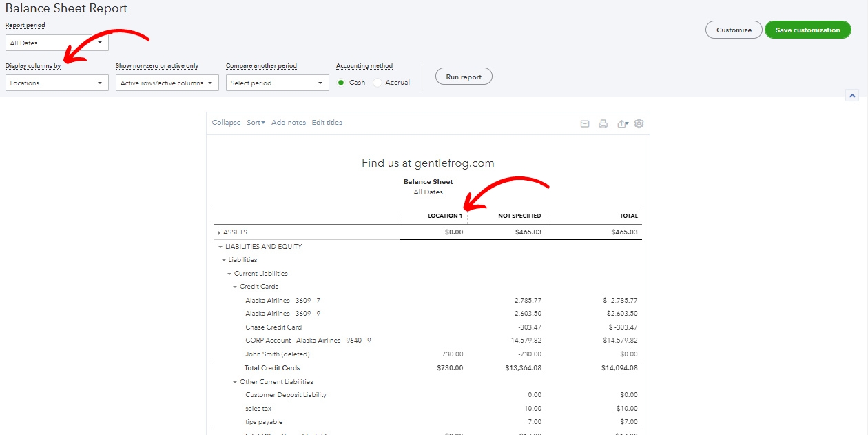Open the Report period All Dates dropdown

tap(57, 43)
